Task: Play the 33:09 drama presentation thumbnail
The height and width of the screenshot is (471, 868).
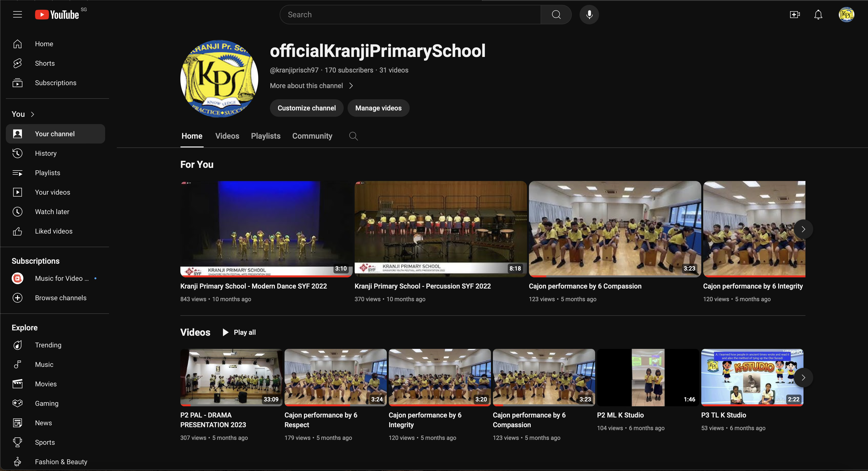Action: (231, 378)
